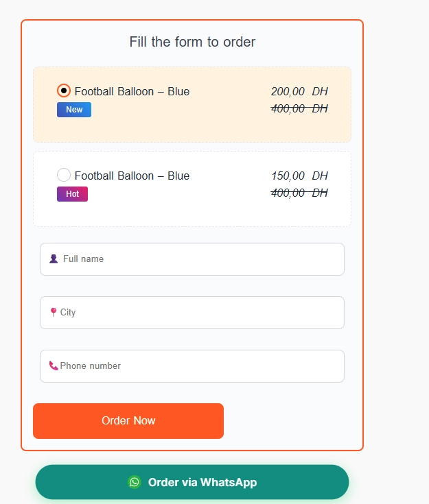Click the person icon in Full name field
Image resolution: width=429 pixels, height=504 pixels.
pos(54,259)
